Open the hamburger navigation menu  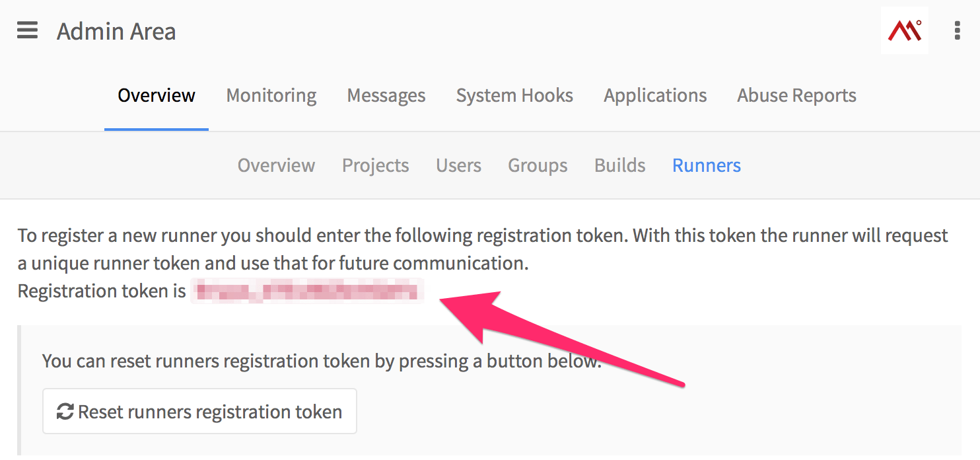27,30
